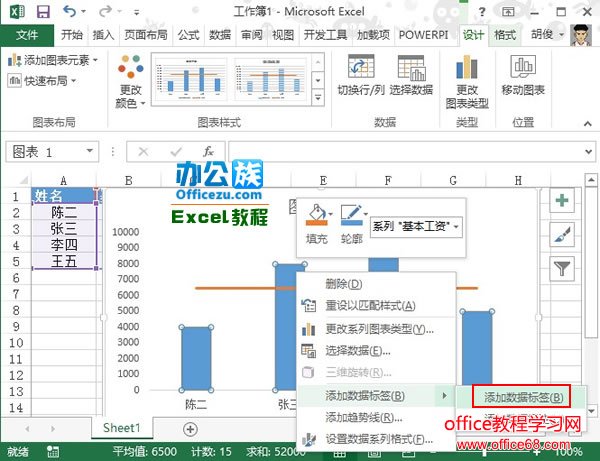Click the Fill (填充) paint bucket icon

tap(316, 215)
